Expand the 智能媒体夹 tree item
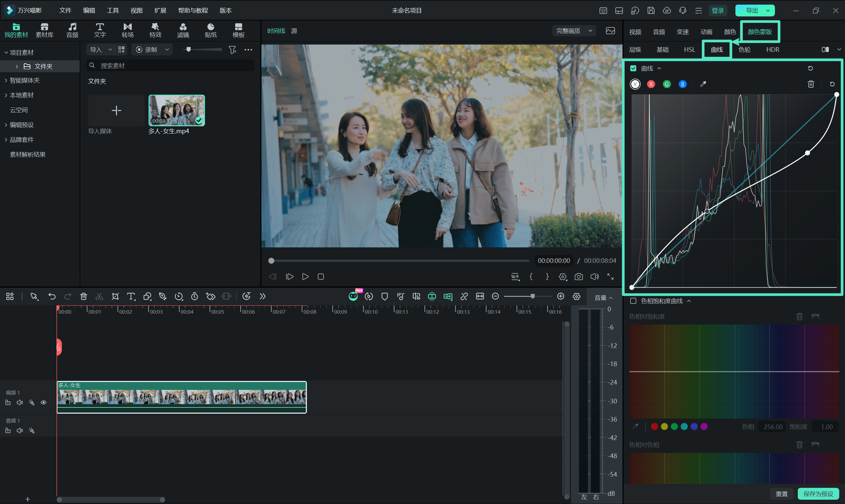The width and height of the screenshot is (845, 504). click(6, 80)
